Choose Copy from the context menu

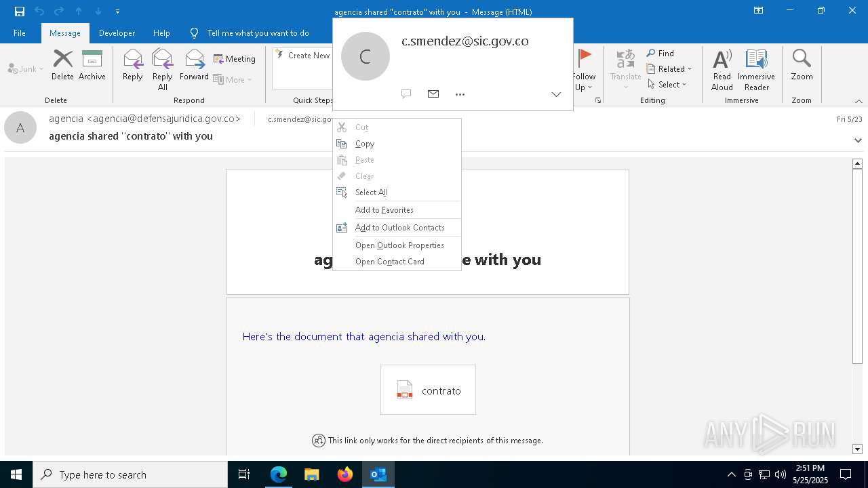[x=397, y=144]
